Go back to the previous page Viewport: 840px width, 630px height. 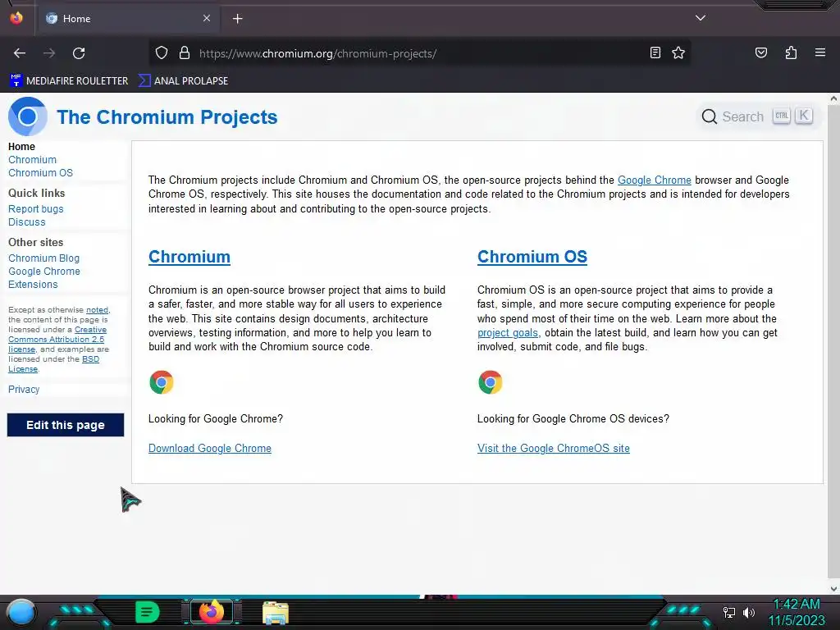(x=20, y=53)
